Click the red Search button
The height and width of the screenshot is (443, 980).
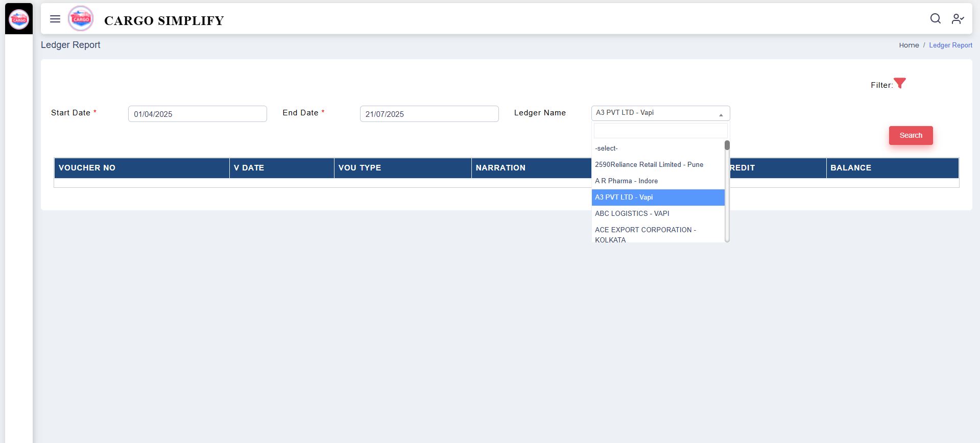911,135
